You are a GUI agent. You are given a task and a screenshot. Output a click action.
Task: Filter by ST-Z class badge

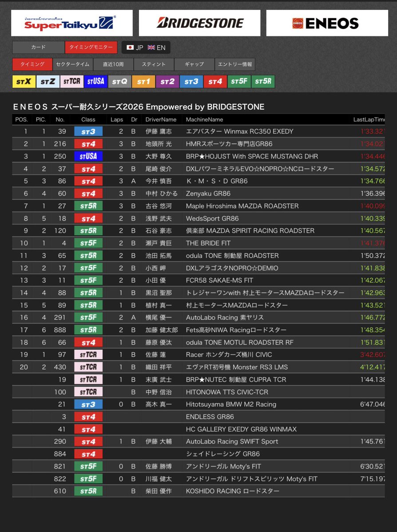[x=48, y=82]
